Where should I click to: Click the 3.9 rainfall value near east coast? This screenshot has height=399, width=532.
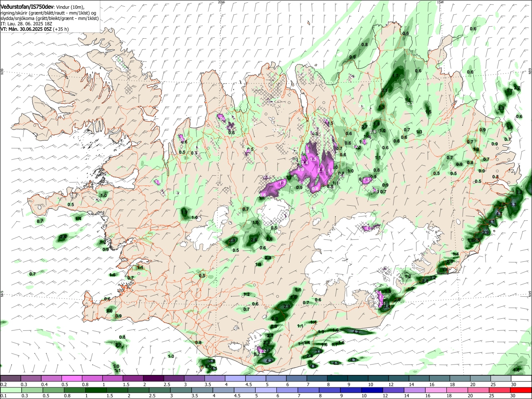[485, 232]
